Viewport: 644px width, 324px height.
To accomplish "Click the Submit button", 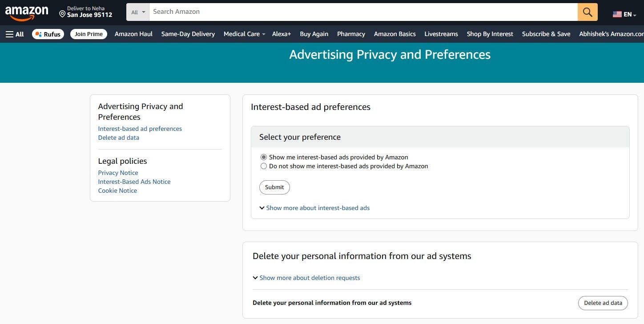I will tap(274, 187).
